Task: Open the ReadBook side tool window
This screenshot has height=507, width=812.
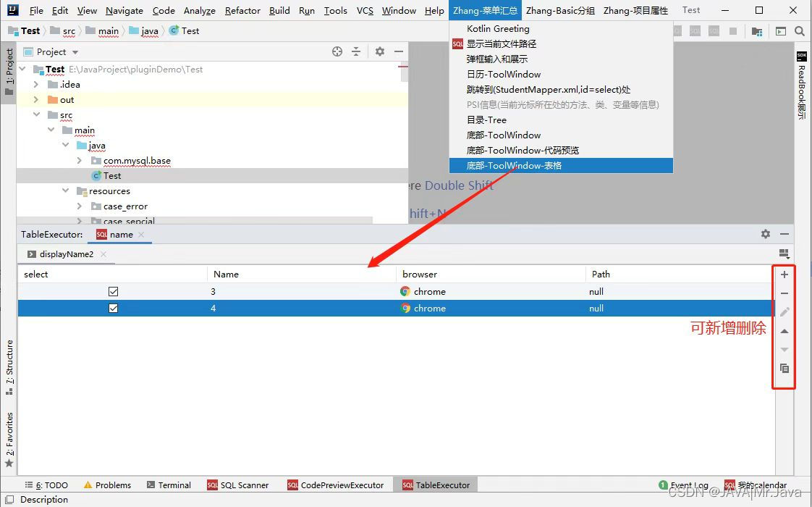Action: pyautogui.click(x=802, y=85)
